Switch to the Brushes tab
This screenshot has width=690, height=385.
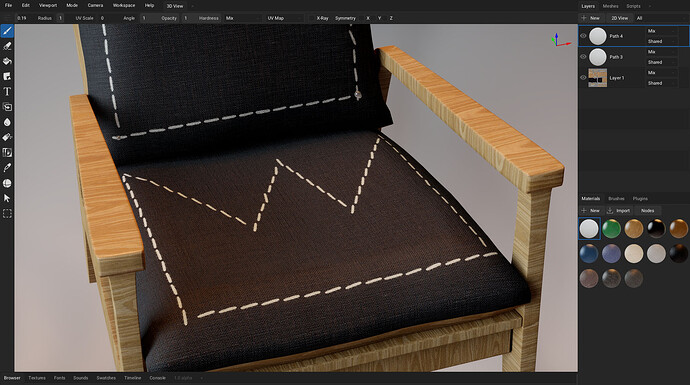click(616, 199)
